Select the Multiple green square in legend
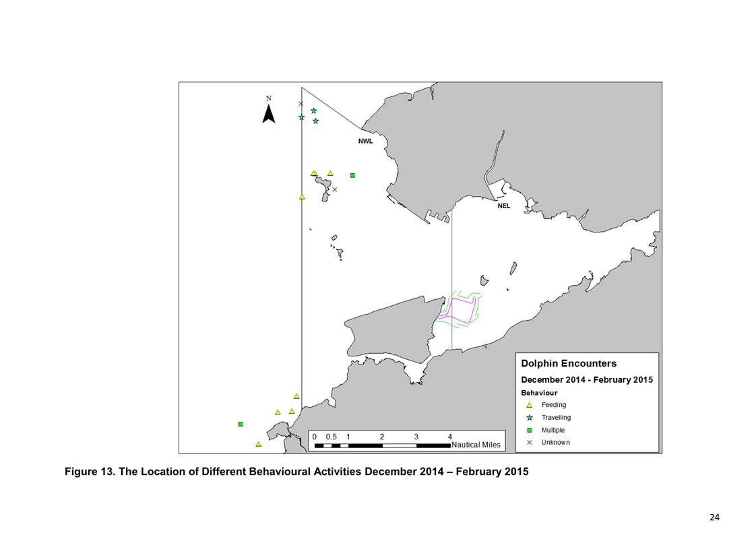756x535 pixels. pyautogui.click(x=530, y=431)
